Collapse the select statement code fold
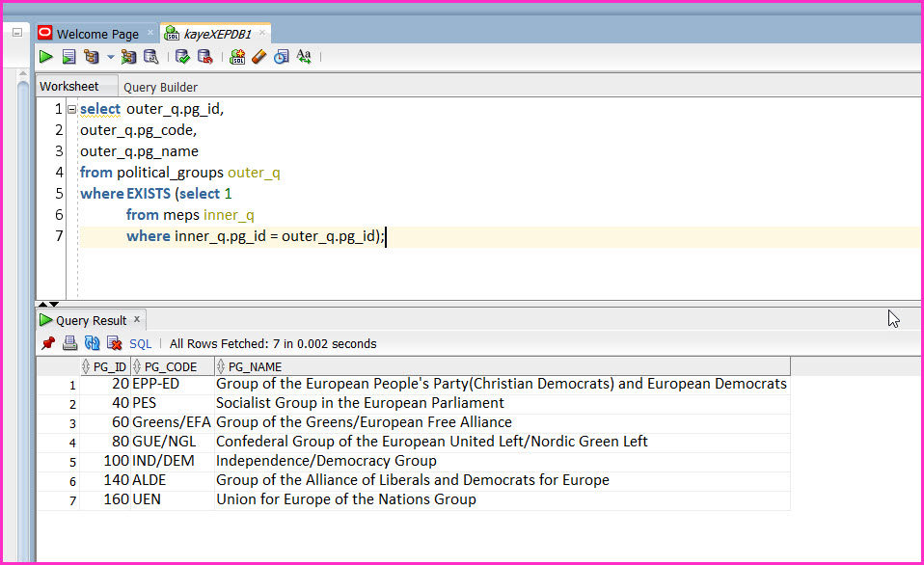Screen dimensions: 924x565 coord(72,109)
